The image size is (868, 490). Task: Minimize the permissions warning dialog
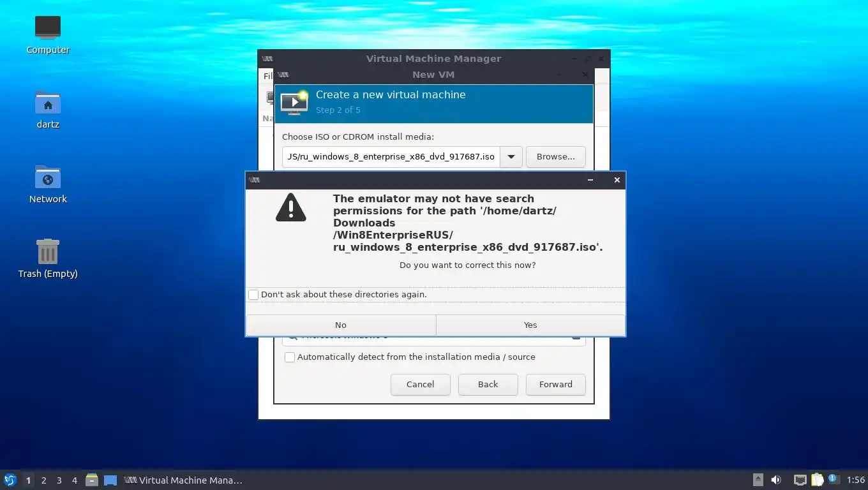pyautogui.click(x=590, y=180)
